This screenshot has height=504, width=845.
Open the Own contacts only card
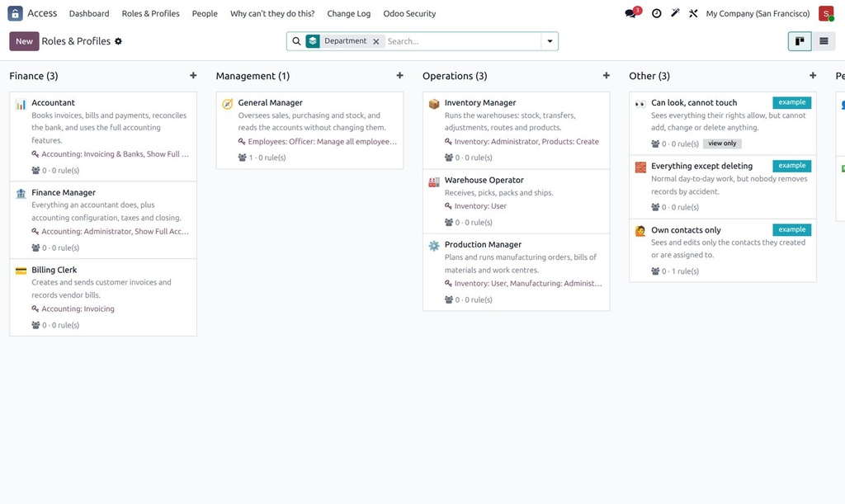tap(723, 251)
